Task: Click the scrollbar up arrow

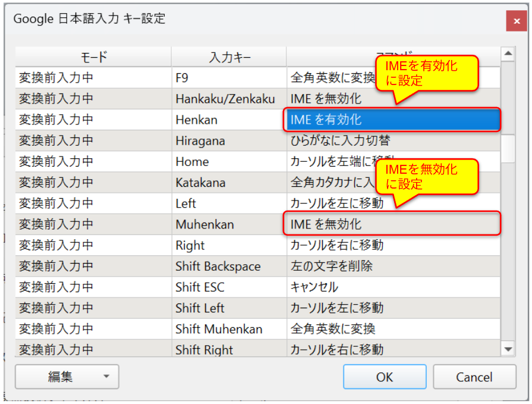Action: [508, 54]
